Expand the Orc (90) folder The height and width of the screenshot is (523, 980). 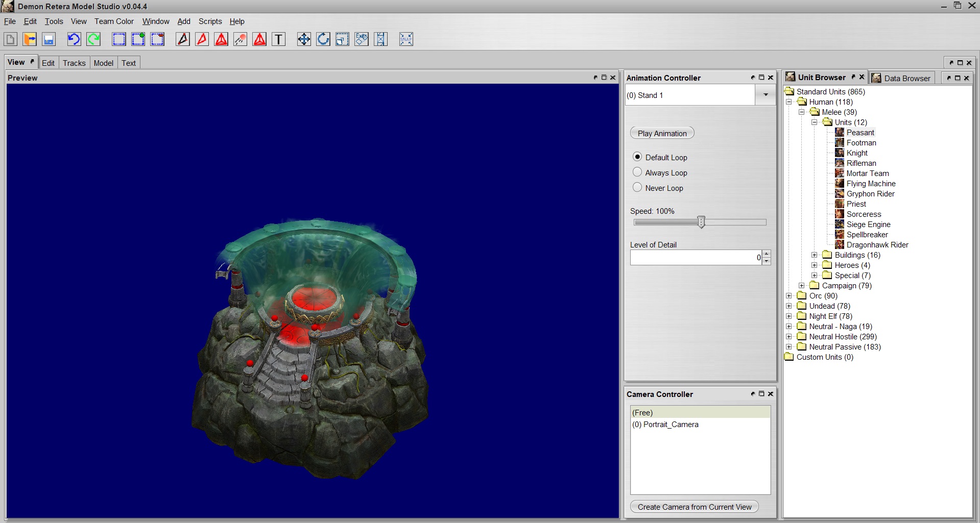pyautogui.click(x=789, y=296)
